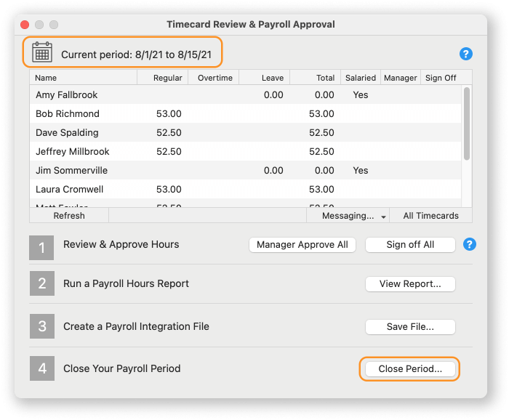Click the calendar icon beside Current period
509x420 pixels.
42,52
